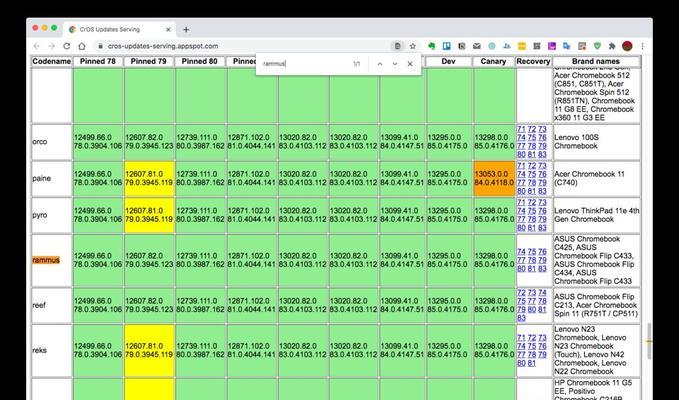Go to previous find result with up chevron
The image size is (679, 400).
(380, 64)
